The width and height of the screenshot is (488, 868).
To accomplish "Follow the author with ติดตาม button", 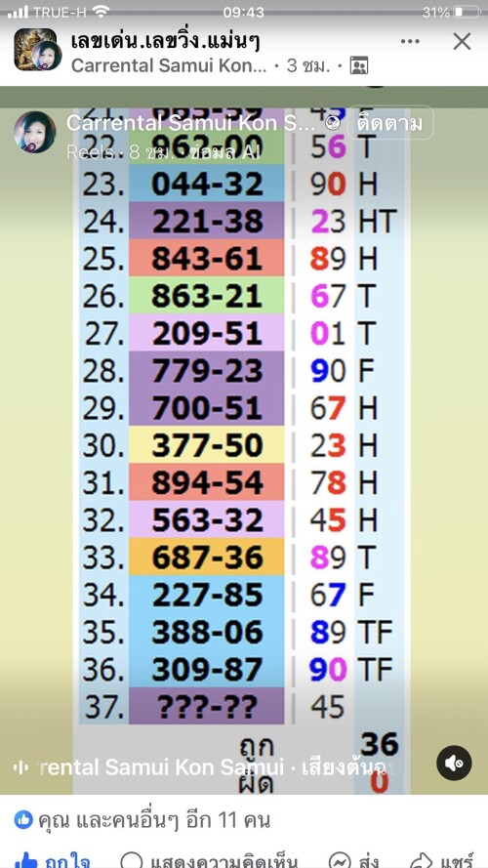I will [390, 123].
